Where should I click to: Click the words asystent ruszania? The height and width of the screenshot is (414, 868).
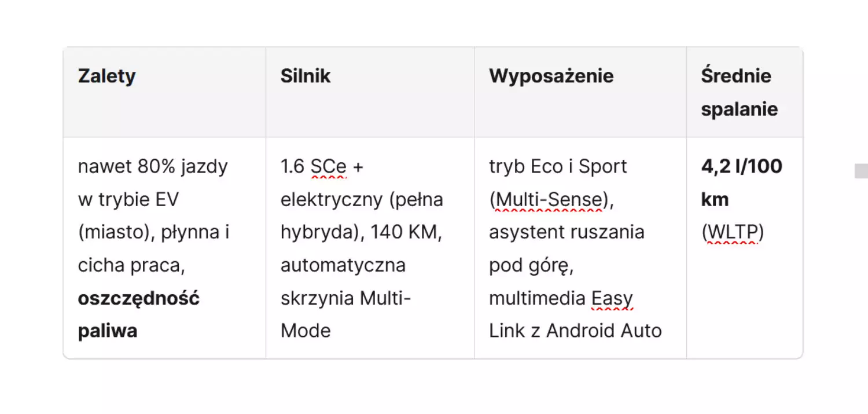(x=567, y=233)
